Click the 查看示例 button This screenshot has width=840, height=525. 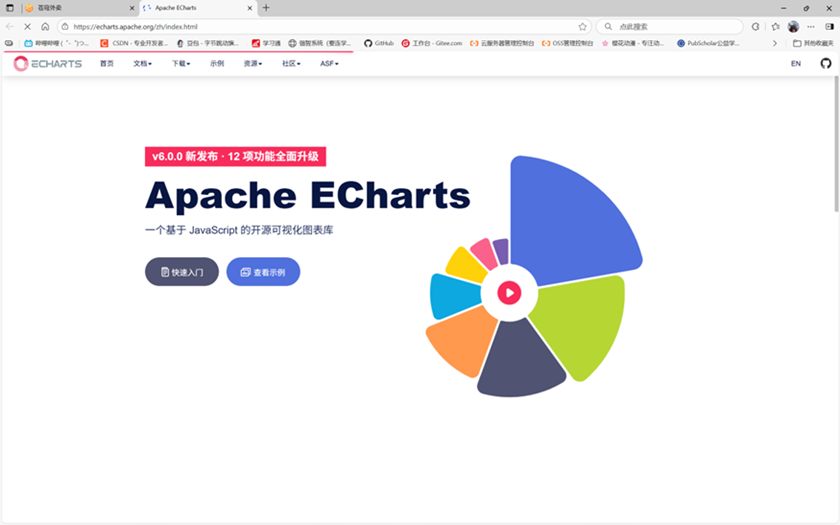click(x=263, y=272)
